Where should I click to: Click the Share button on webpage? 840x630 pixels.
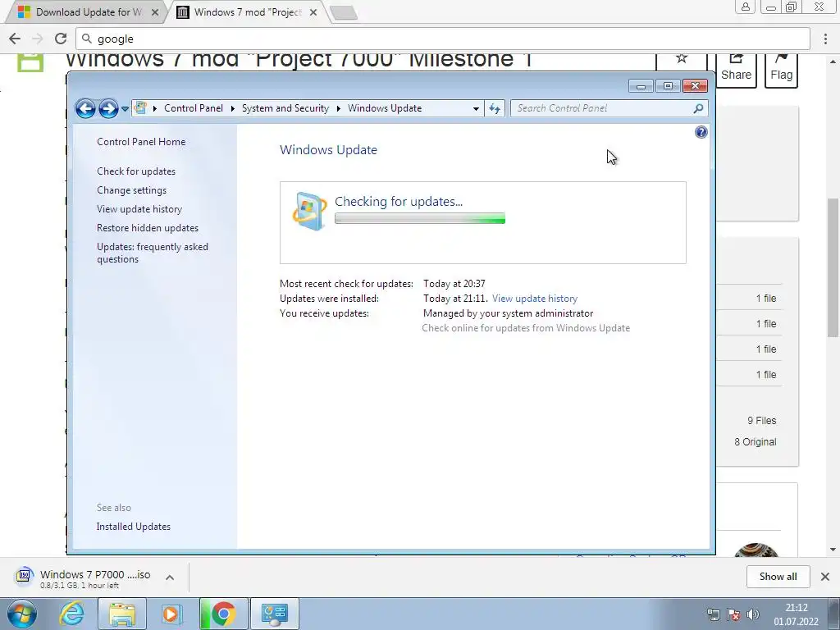pyautogui.click(x=736, y=70)
